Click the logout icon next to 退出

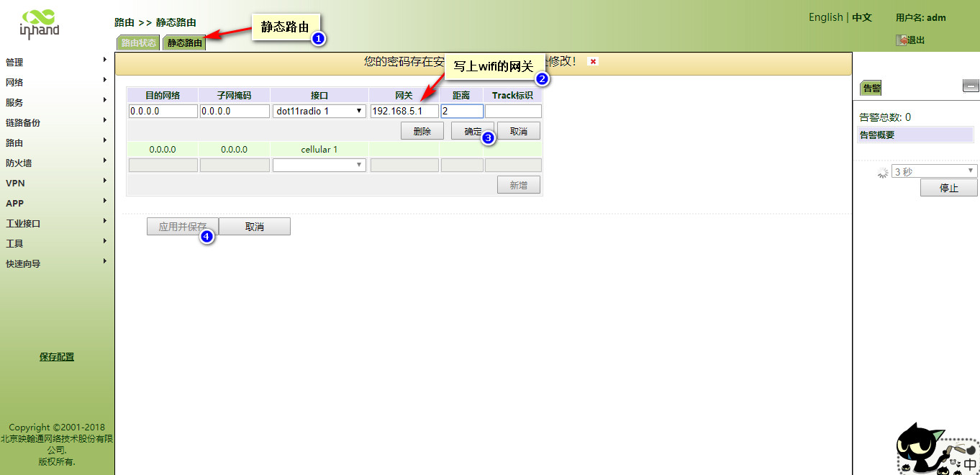pos(901,40)
